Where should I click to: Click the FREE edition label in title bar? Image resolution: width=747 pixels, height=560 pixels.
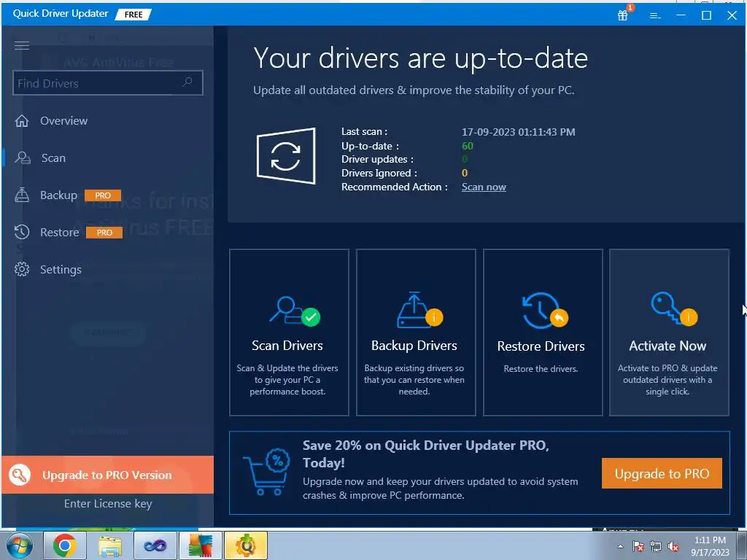point(133,15)
